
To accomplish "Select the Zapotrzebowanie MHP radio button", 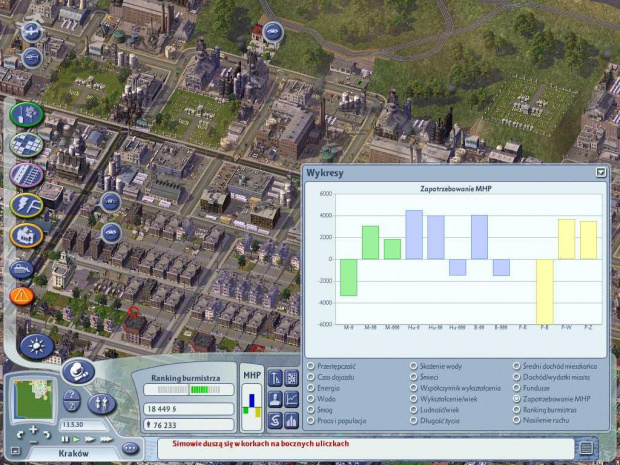I will click(516, 399).
